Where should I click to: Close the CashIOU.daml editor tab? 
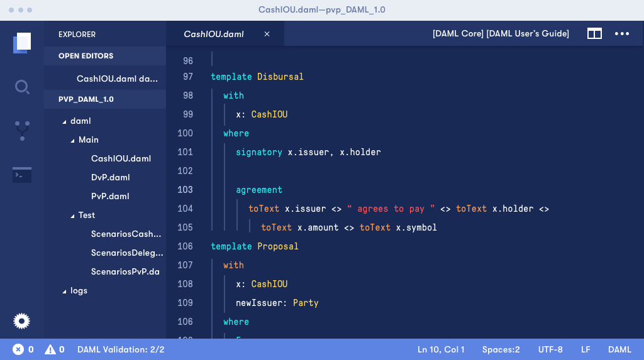[x=267, y=34]
